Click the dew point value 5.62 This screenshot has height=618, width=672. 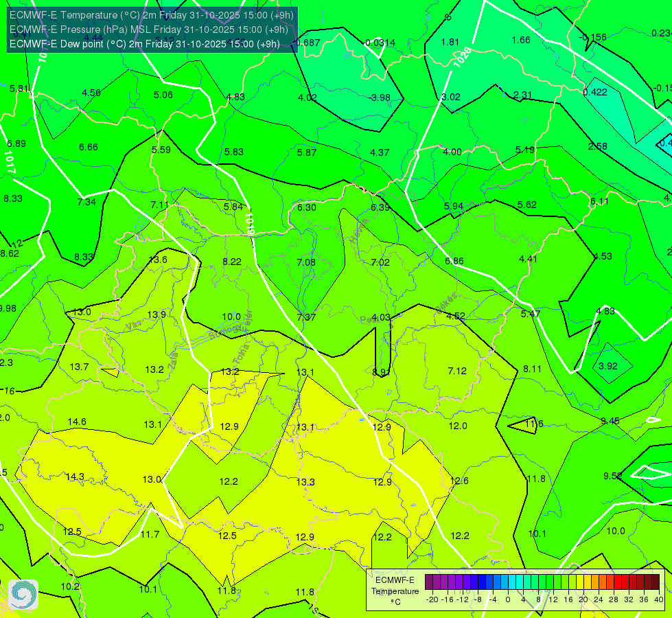(527, 205)
